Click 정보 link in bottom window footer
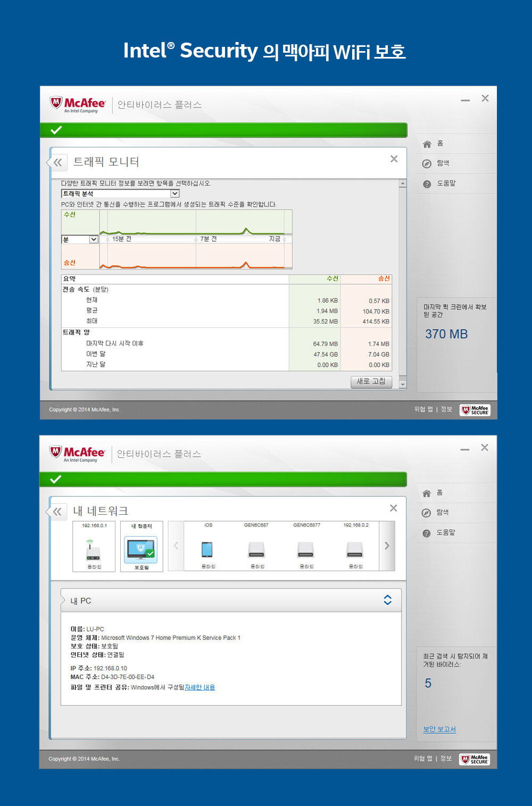This screenshot has height=806, width=532. tap(446, 759)
